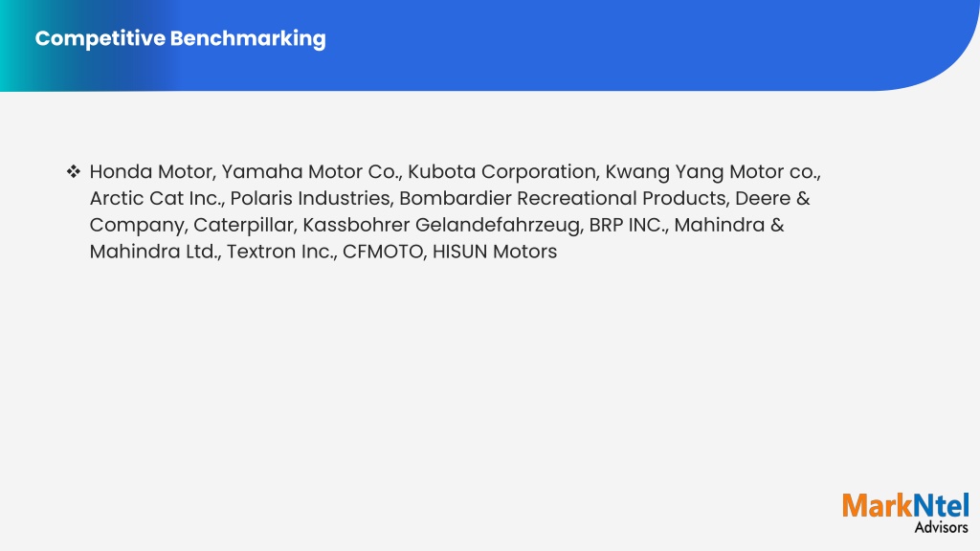This screenshot has width=980, height=551.
Task: Select the Arctic Cat Inc. entry
Action: tap(156, 198)
